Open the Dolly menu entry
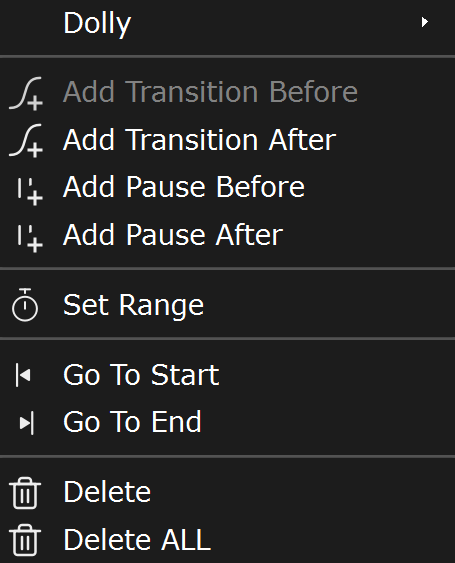The height and width of the screenshot is (563, 455). pyautogui.click(x=227, y=23)
